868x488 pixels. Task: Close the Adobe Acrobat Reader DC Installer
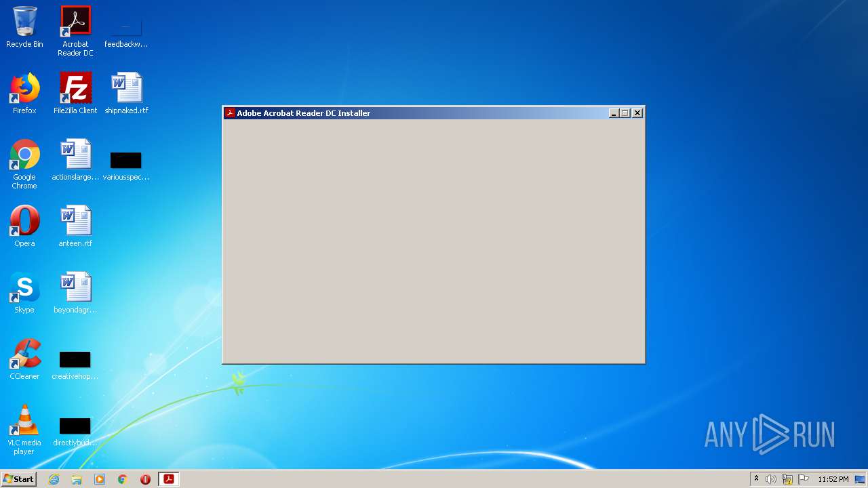click(x=637, y=113)
